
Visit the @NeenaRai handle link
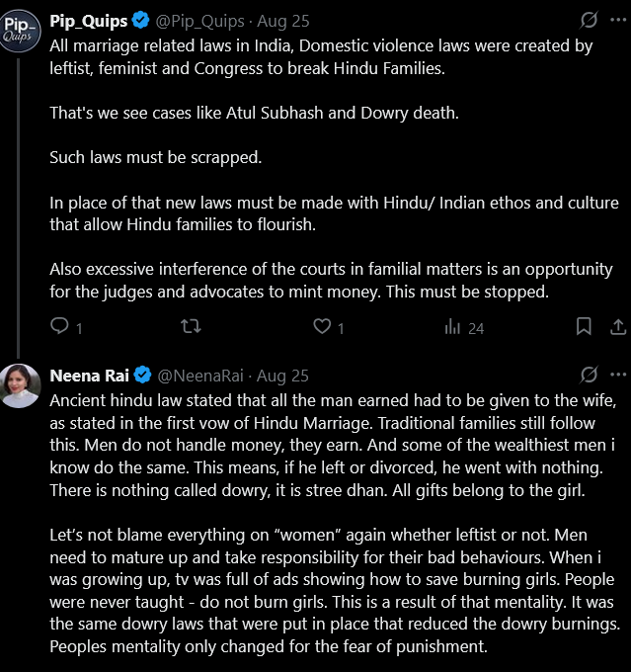(x=198, y=376)
